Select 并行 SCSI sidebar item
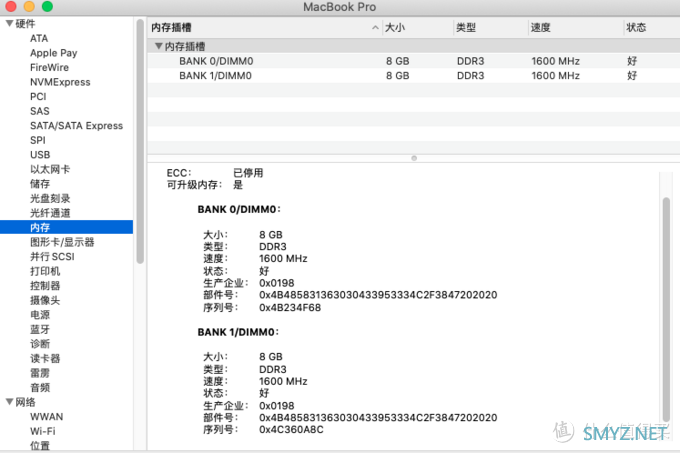Viewport: 680px width, 453px height. pyautogui.click(x=52, y=257)
